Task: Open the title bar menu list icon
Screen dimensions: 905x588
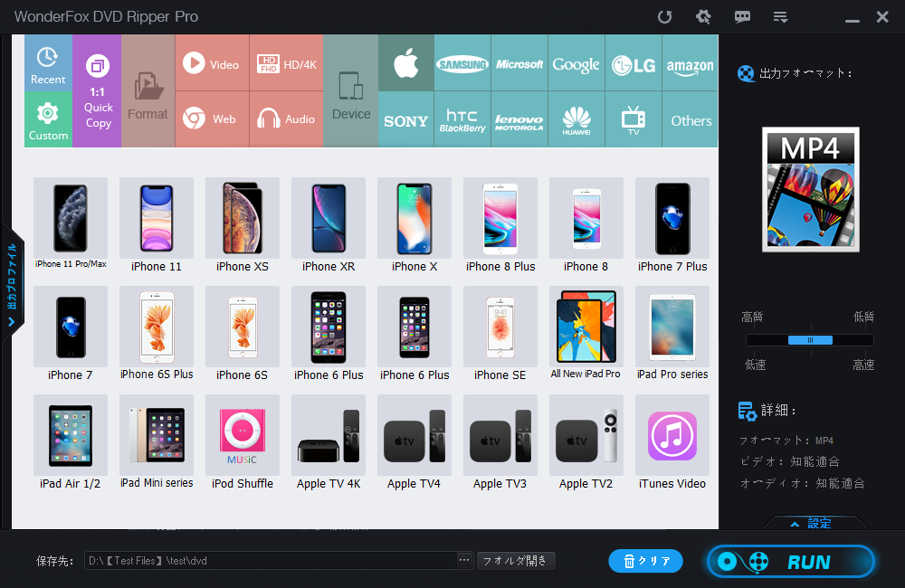Action: 780,16
